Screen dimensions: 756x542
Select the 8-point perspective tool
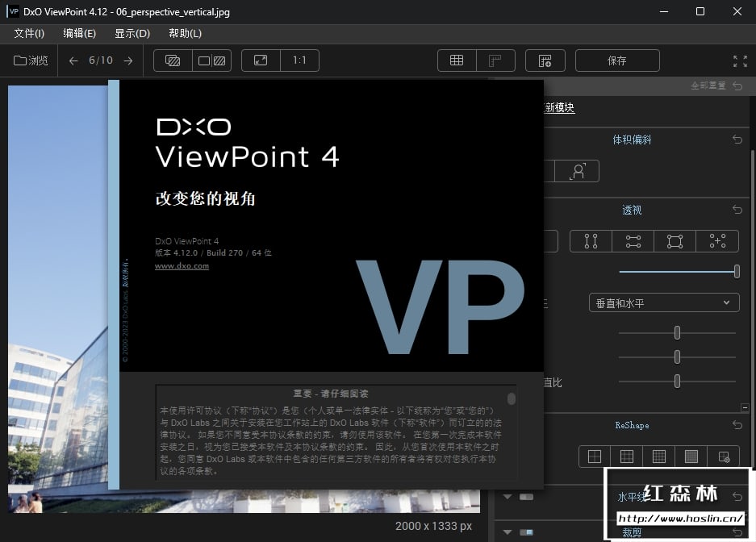pos(717,241)
